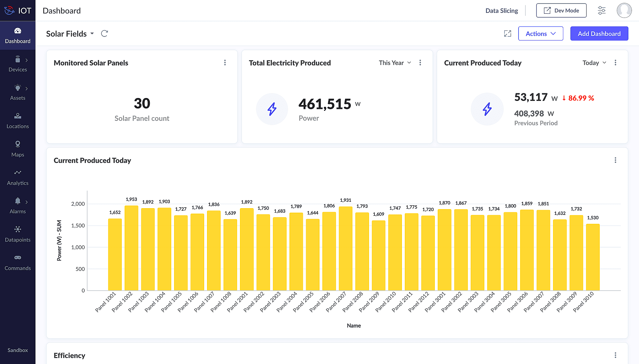Open the filter settings sliders icon
639x364 pixels.
pyautogui.click(x=602, y=11)
